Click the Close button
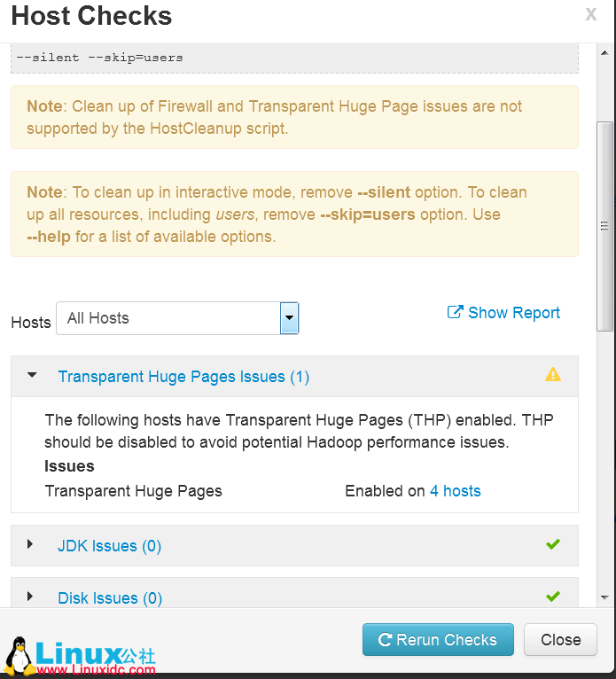 (x=560, y=640)
